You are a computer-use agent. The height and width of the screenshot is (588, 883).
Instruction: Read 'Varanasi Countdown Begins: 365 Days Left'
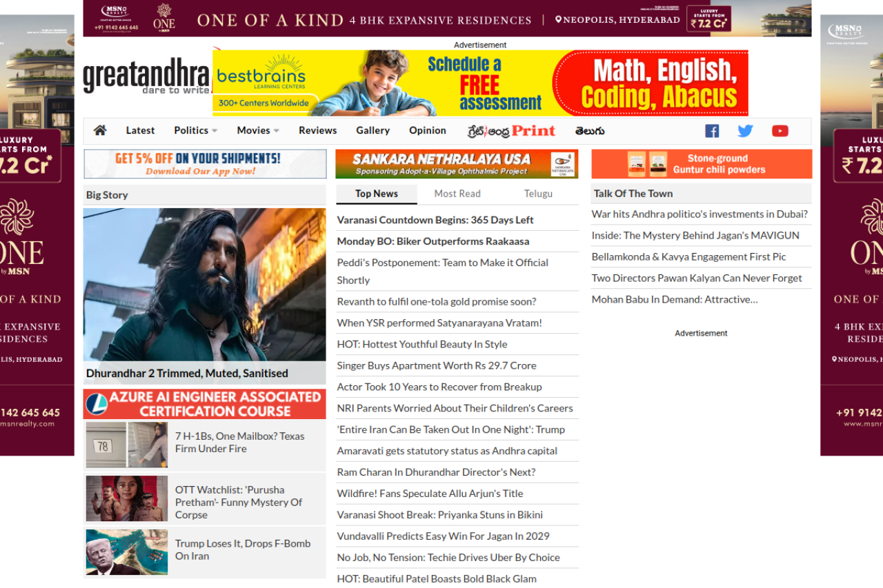tap(435, 220)
